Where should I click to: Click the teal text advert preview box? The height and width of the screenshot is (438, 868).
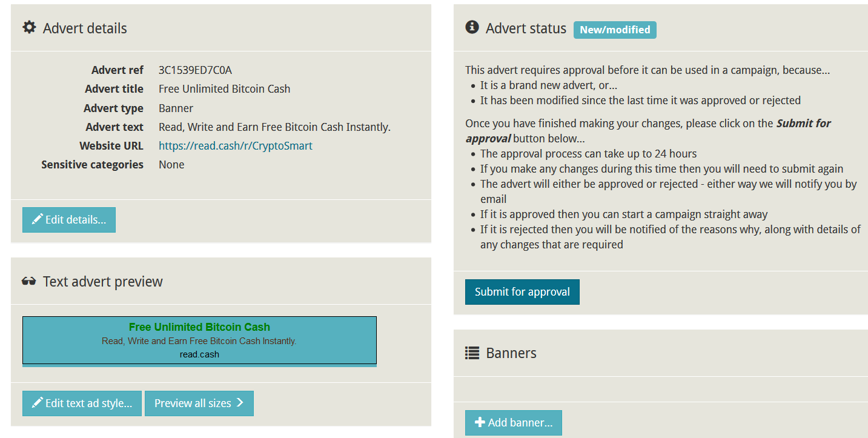(199, 340)
